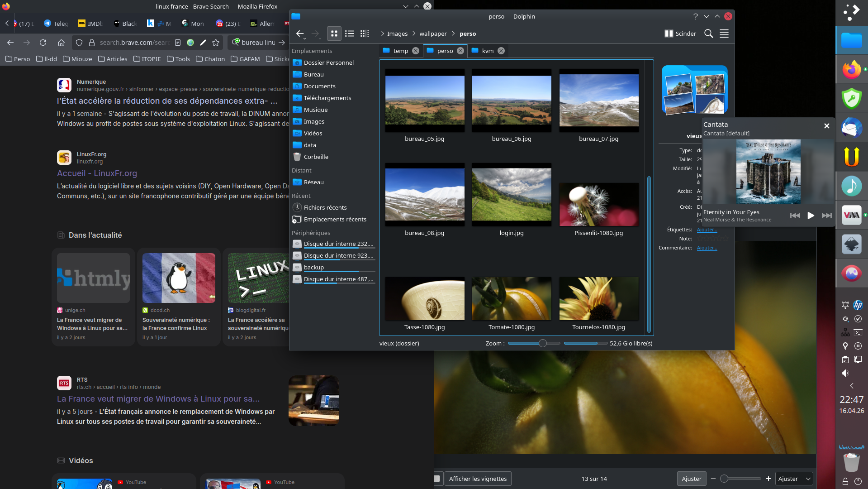This screenshot has height=489, width=868.
Task: Open Dolphin hamburger menu
Action: (x=724, y=34)
